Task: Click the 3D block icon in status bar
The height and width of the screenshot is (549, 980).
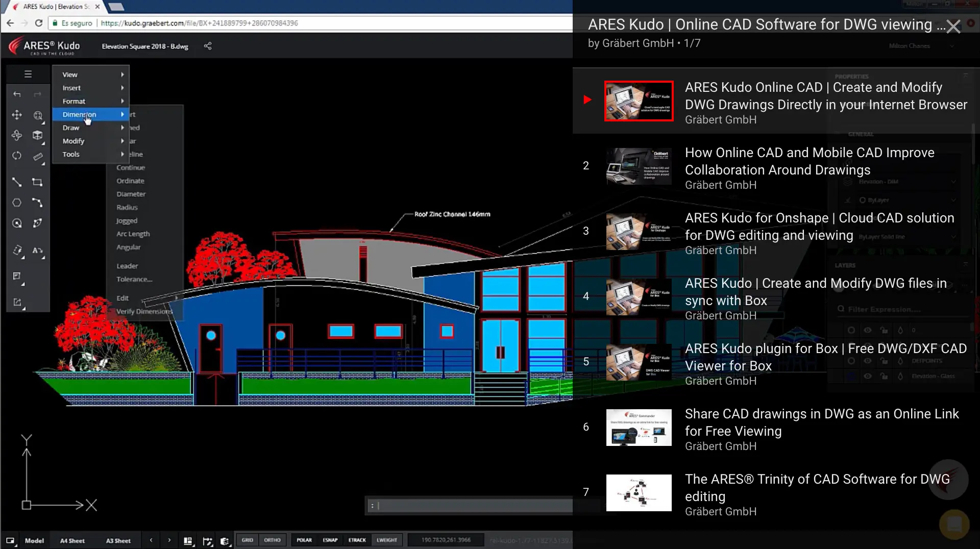Action: coord(225,541)
